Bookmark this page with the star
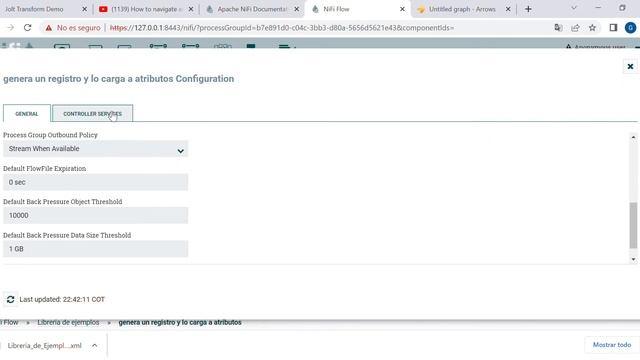Image resolution: width=640 pixels, height=360 pixels. (592, 28)
